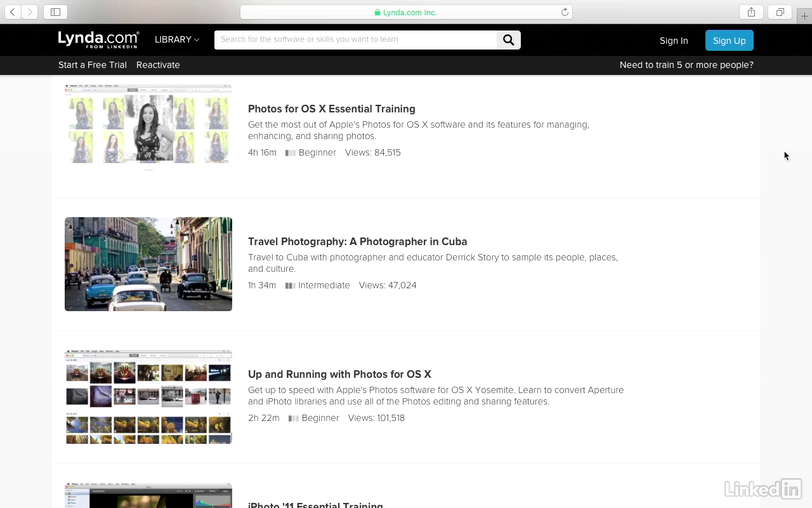This screenshot has width=812, height=508.
Task: Click the Beginner level icon for Up and Running
Action: coord(294,418)
